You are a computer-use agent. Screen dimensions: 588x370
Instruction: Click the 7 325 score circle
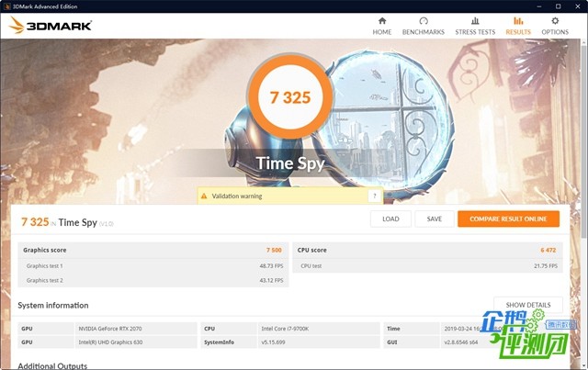point(290,97)
